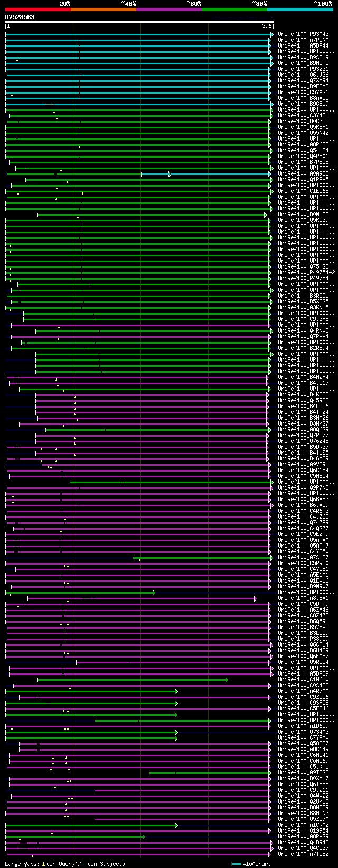Screen dimensions: 338x868
Task: Select the UniRef100_Q5KBH1 label
Action: pyautogui.click(x=303, y=127)
